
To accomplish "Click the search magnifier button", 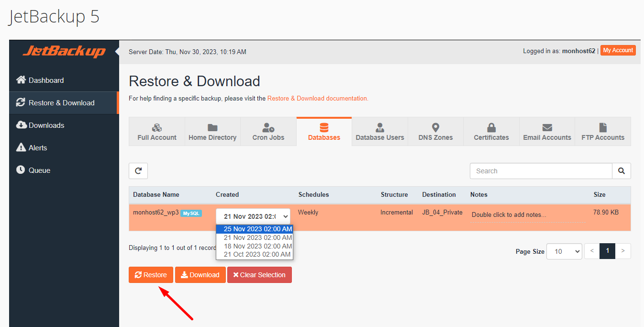I will click(x=622, y=171).
